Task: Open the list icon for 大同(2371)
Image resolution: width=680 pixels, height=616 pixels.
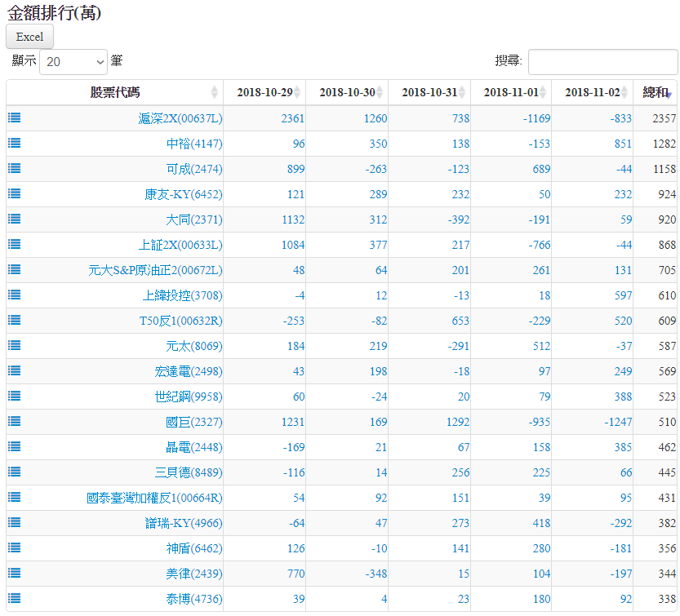Action: (x=15, y=219)
